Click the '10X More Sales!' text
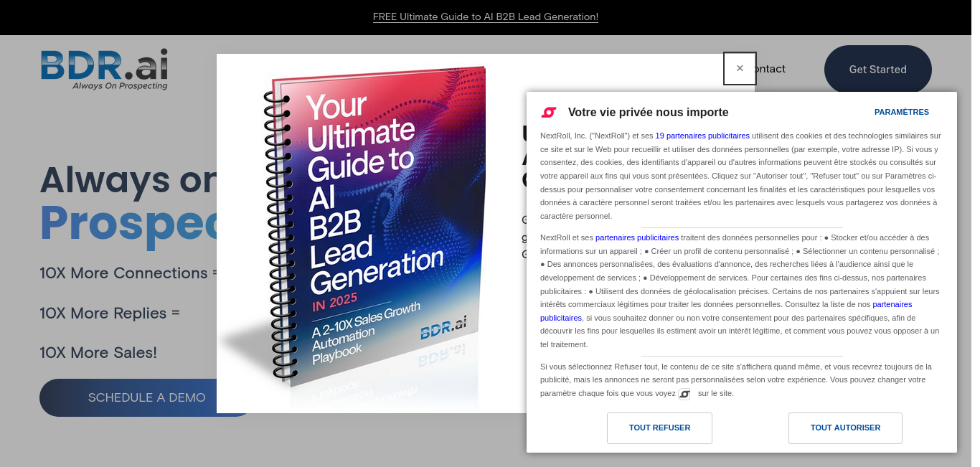 [98, 353]
